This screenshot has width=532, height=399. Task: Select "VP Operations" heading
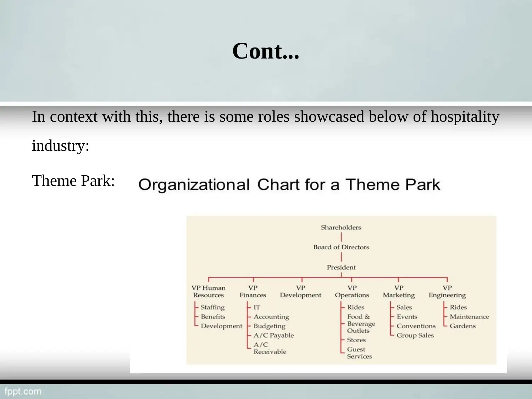click(x=352, y=292)
